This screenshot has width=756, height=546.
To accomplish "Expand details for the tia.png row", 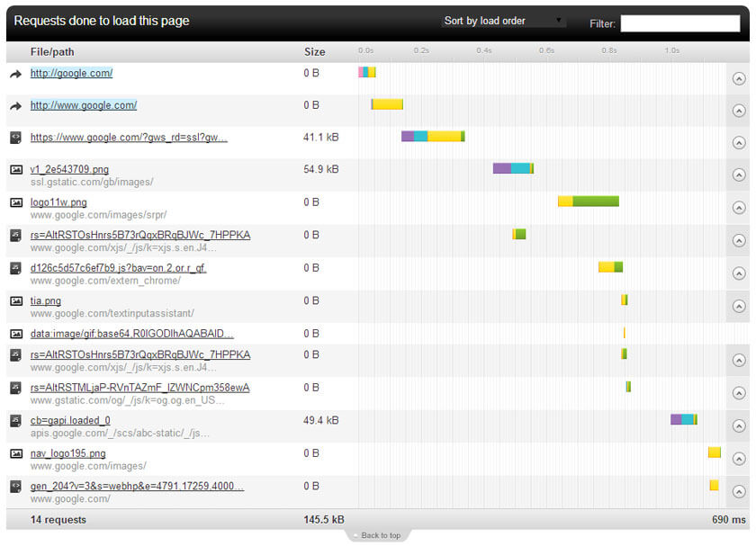I will click(739, 306).
